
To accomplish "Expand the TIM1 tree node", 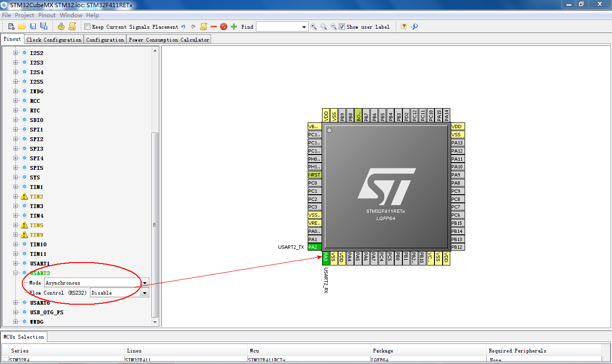I will 16,187.
